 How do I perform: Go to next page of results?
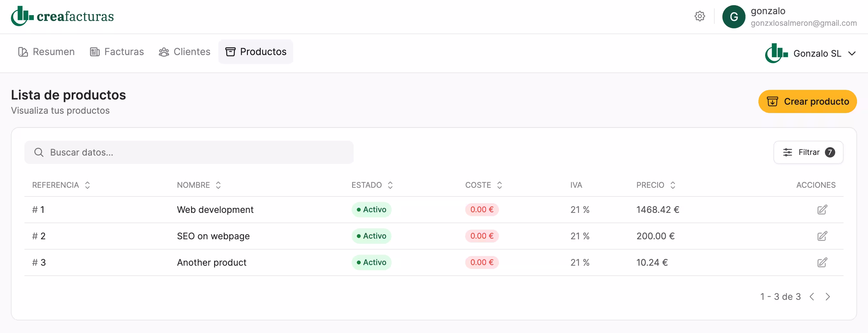coord(827,297)
